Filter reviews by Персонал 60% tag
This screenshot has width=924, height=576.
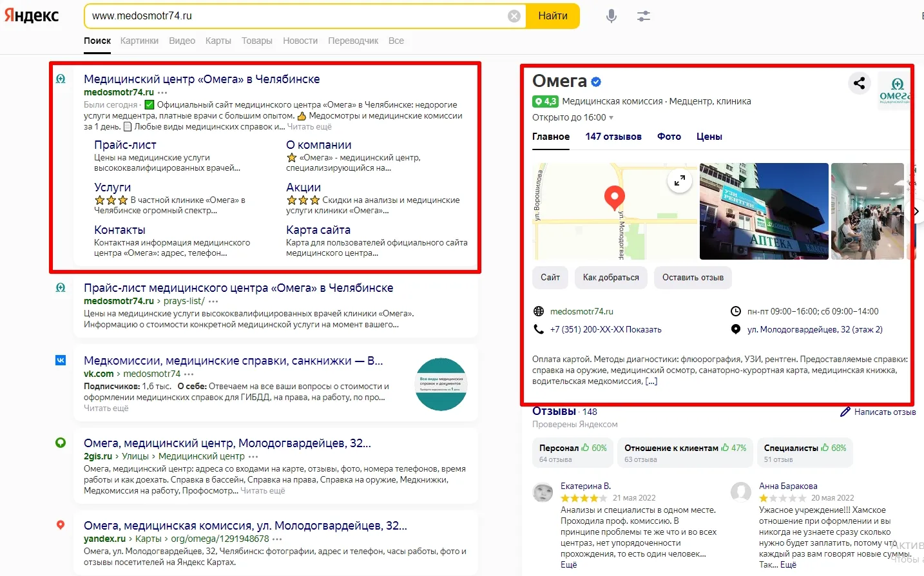[x=572, y=453]
